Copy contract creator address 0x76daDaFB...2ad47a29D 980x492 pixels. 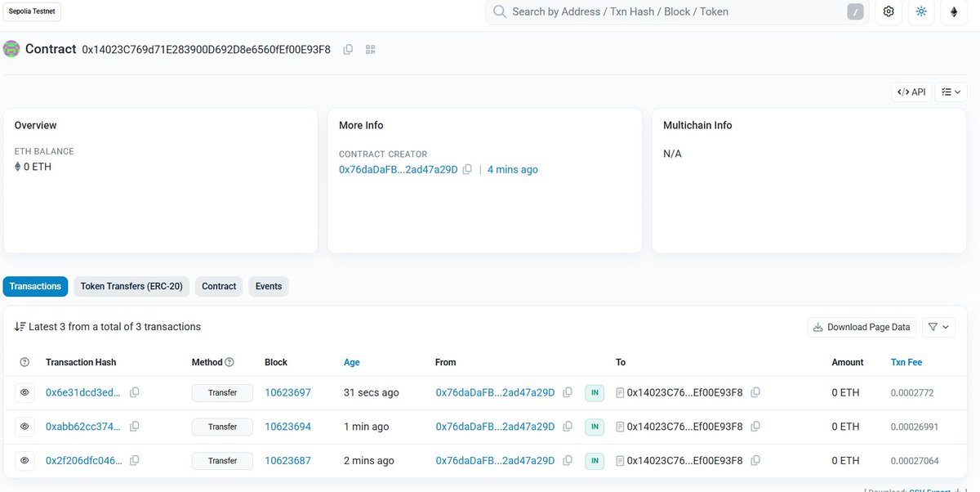[467, 169]
